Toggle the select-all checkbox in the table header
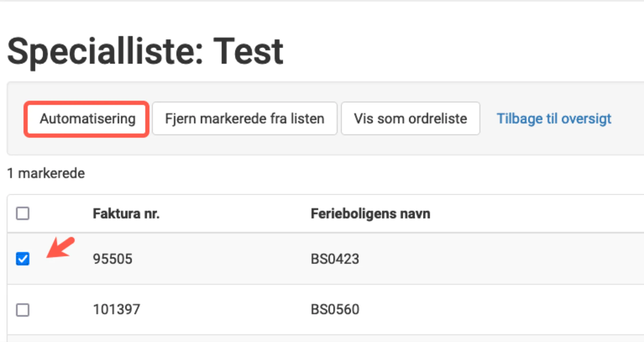The height and width of the screenshot is (342, 644). [22, 214]
